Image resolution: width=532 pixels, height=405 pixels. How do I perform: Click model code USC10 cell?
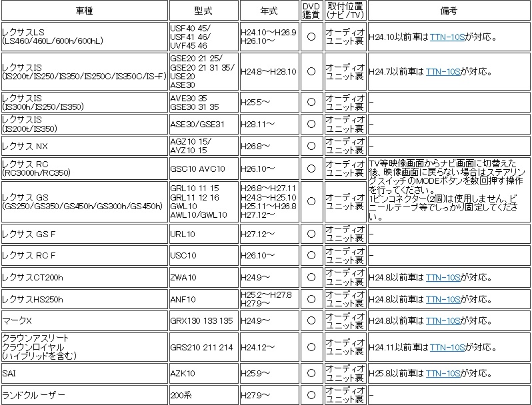point(204,255)
